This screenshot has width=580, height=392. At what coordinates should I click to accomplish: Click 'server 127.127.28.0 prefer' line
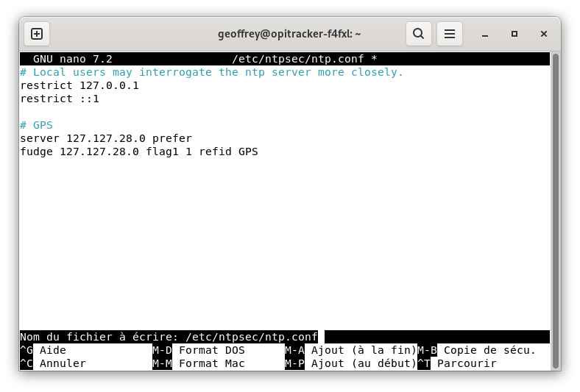pos(106,138)
